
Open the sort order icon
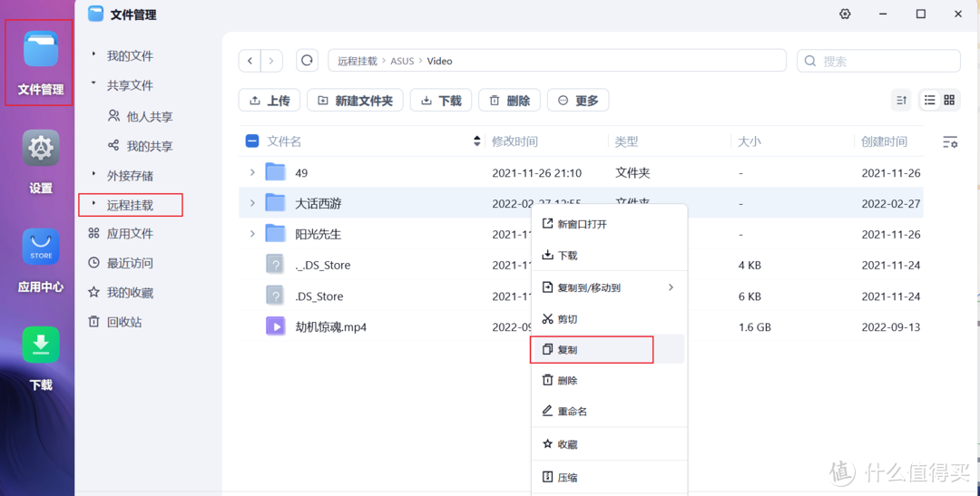point(901,100)
